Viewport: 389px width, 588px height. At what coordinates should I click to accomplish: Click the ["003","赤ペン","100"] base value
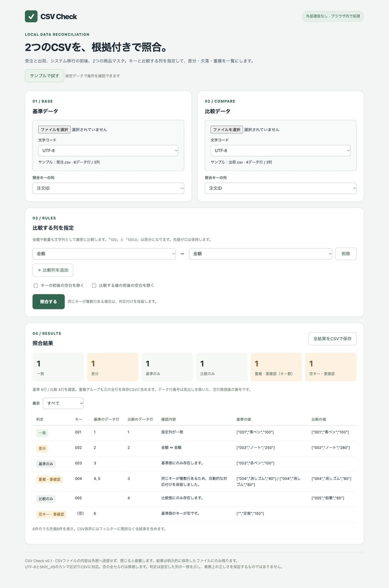tap(255, 463)
